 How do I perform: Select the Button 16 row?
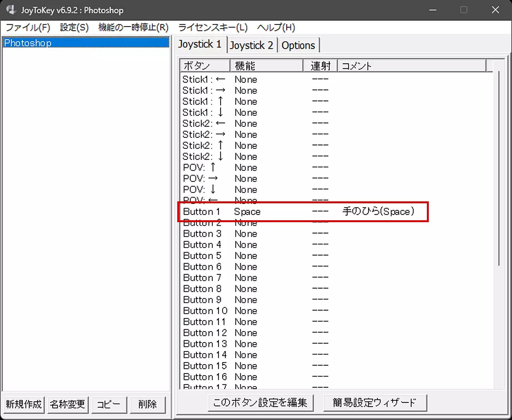point(336,377)
